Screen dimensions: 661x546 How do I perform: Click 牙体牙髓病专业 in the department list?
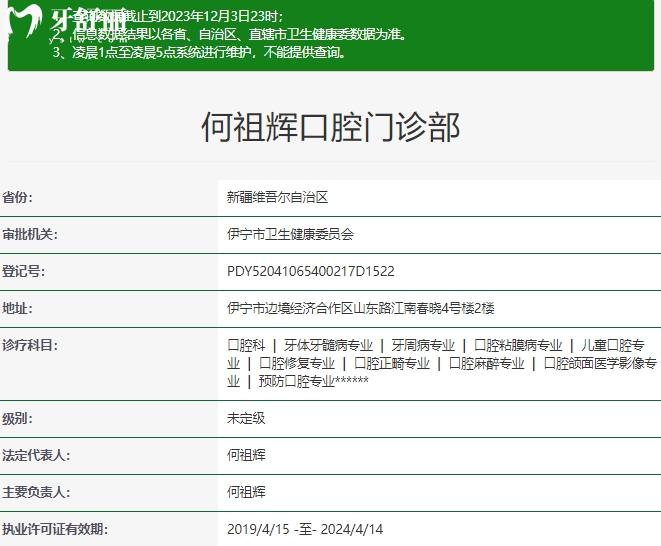click(328, 345)
